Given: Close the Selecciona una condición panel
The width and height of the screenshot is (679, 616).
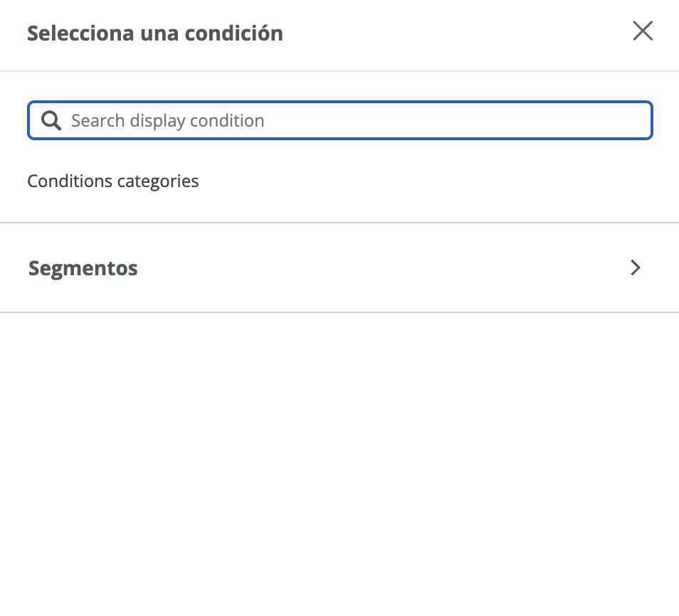Looking at the screenshot, I should [x=643, y=31].
